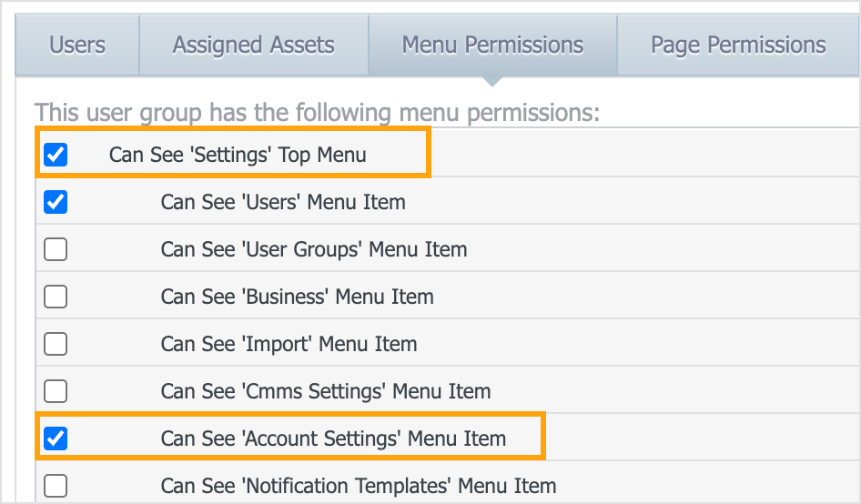Select the "Can See 'User Groups'" row text

click(314, 249)
